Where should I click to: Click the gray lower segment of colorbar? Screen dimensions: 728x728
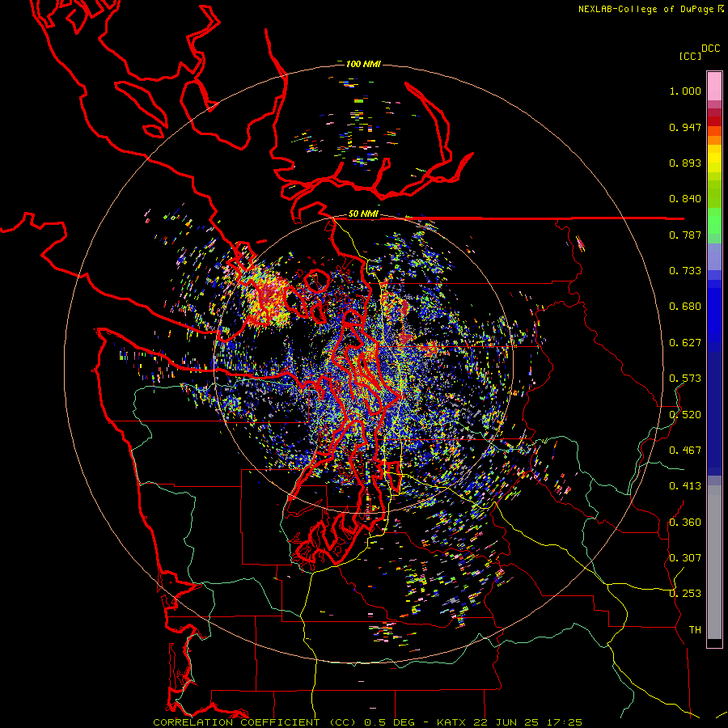tap(714, 562)
